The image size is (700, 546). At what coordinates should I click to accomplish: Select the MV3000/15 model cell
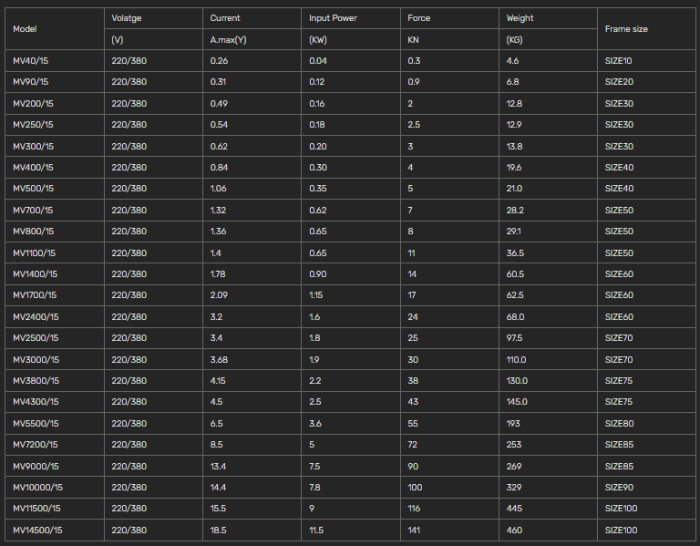tap(35, 360)
